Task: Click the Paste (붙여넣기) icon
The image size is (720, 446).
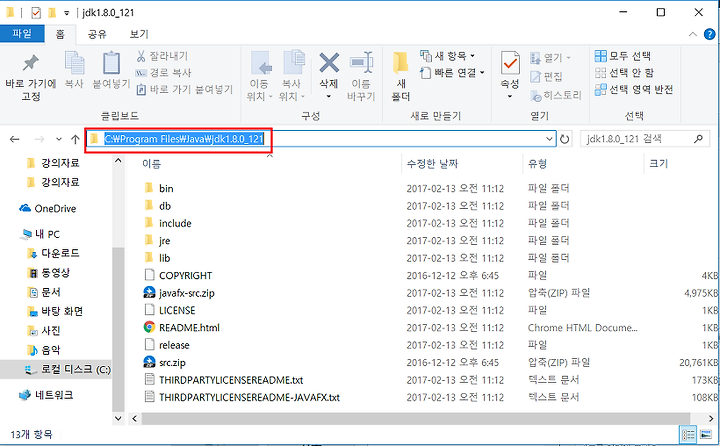Action: [x=111, y=63]
